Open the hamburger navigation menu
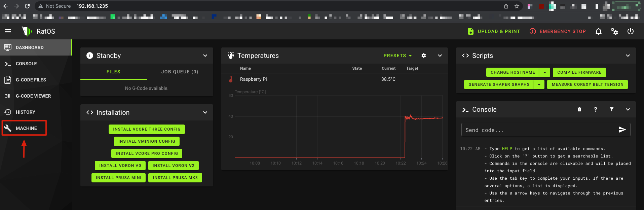Viewport: 644px width, 210px height. (x=8, y=31)
